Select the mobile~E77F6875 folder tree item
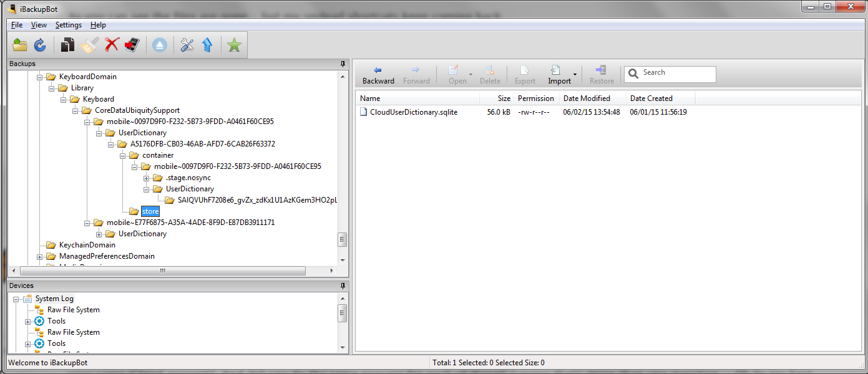 point(190,223)
